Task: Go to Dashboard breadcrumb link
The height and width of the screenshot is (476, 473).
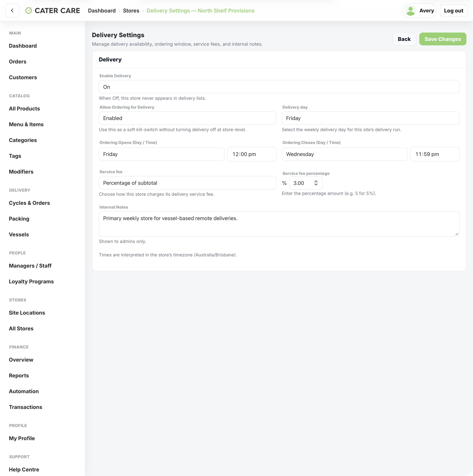Action: (102, 11)
